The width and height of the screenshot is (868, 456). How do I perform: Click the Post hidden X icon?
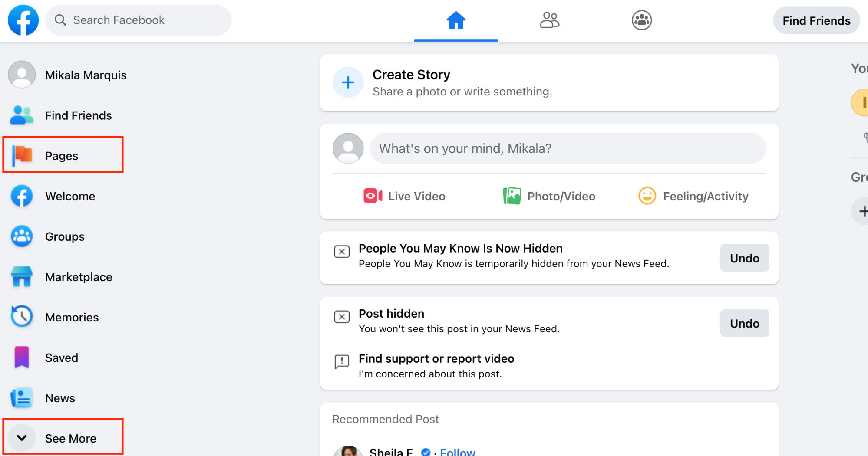(x=342, y=317)
